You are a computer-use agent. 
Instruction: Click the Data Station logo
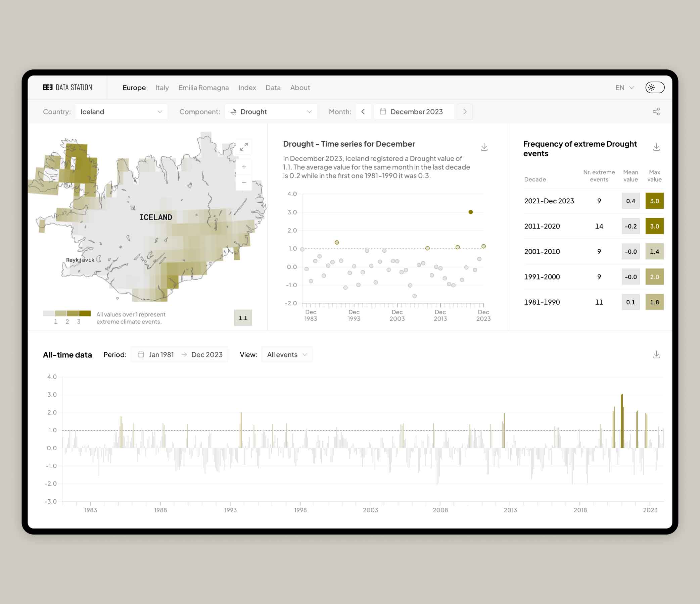point(67,88)
